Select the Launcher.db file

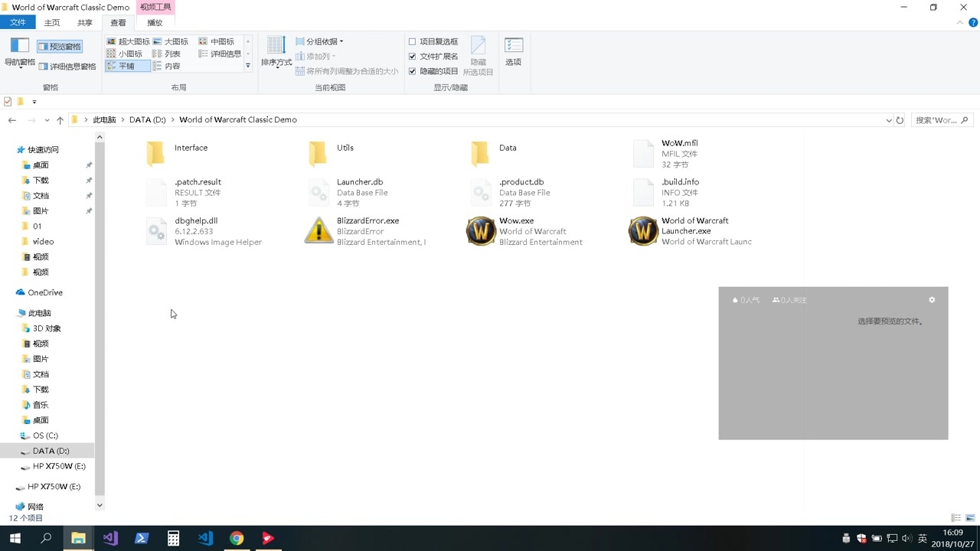point(348,193)
